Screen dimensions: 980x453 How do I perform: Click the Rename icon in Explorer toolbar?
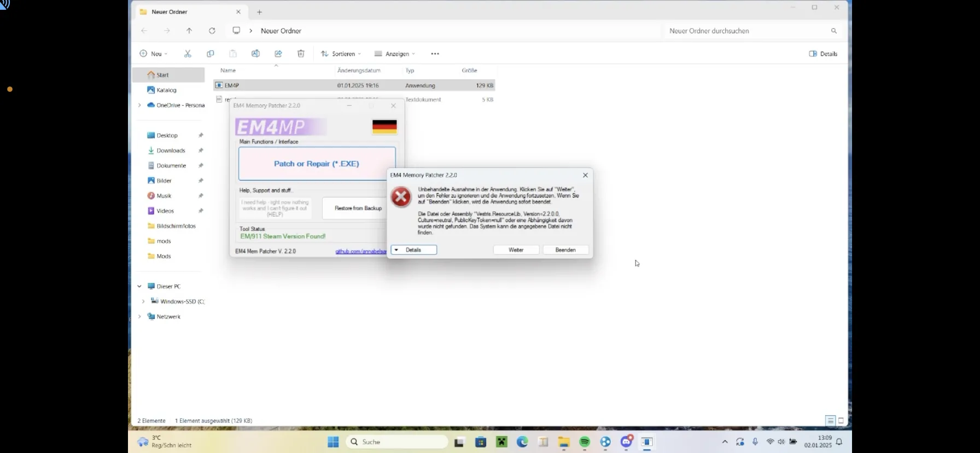tap(255, 54)
